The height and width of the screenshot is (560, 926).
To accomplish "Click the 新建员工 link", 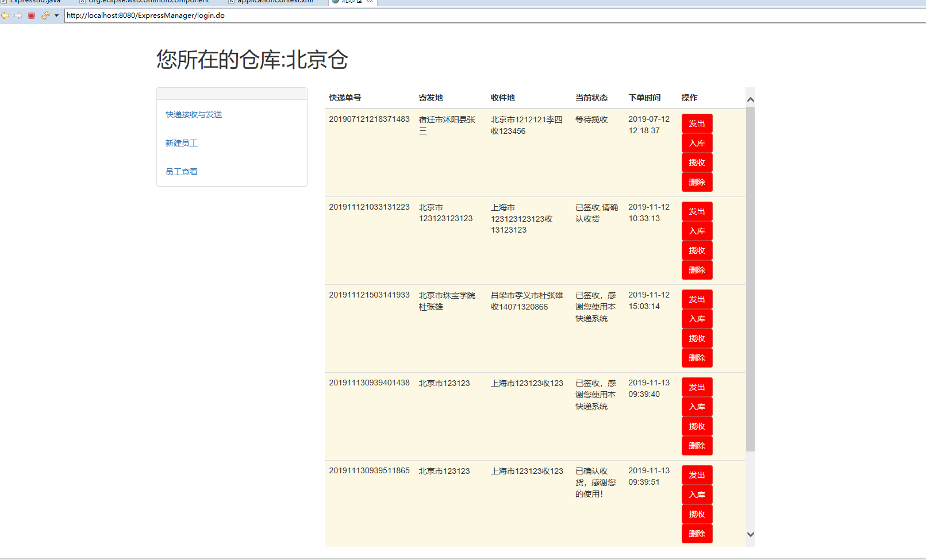I will pyautogui.click(x=181, y=142).
